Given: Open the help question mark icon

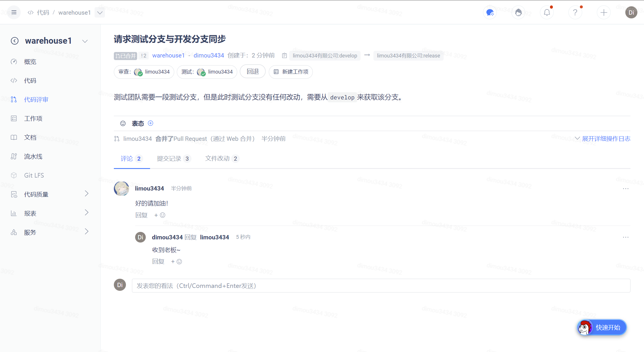Looking at the screenshot, I should (x=575, y=12).
